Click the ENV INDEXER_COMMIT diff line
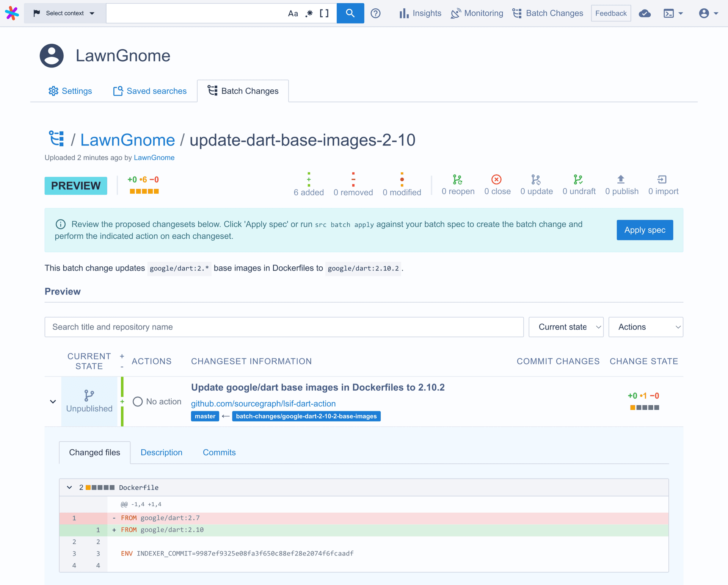The image size is (728, 585). tap(364, 554)
